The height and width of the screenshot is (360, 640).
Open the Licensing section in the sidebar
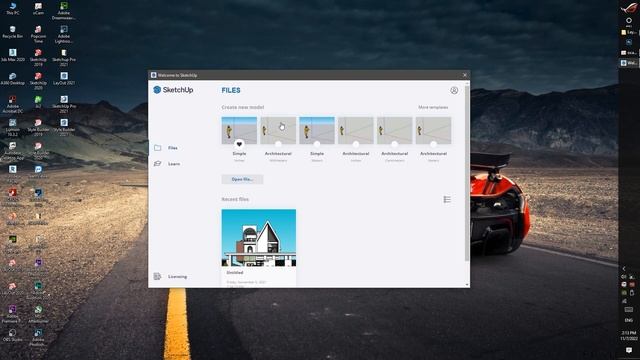pyautogui.click(x=170, y=276)
